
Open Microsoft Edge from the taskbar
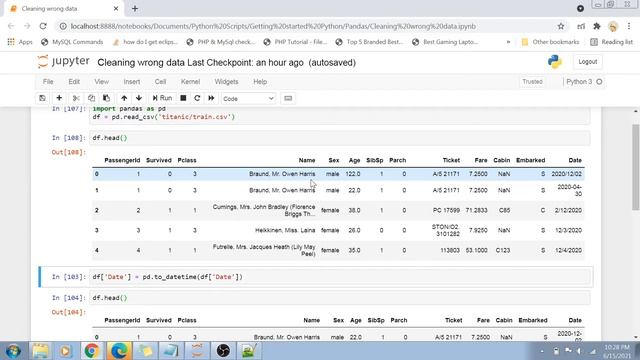119,351
